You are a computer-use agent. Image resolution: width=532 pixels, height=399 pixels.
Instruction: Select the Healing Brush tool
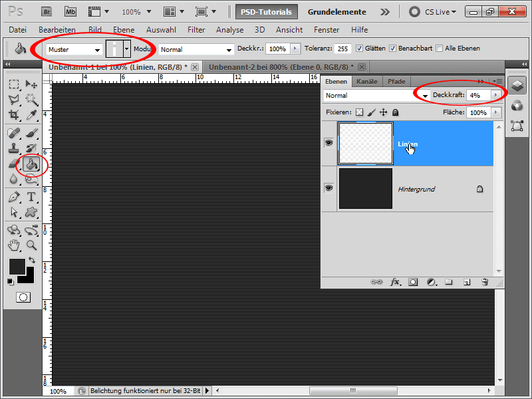(x=13, y=133)
